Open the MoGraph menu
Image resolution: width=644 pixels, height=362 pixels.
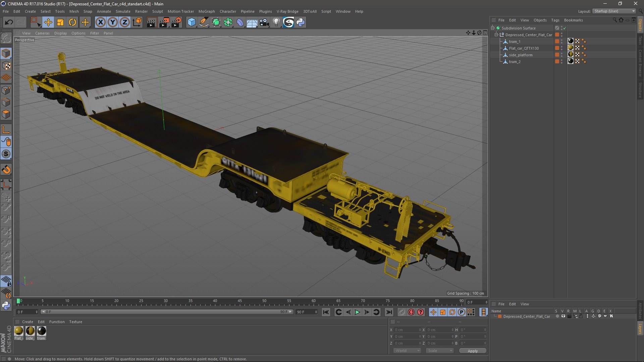coord(207,11)
